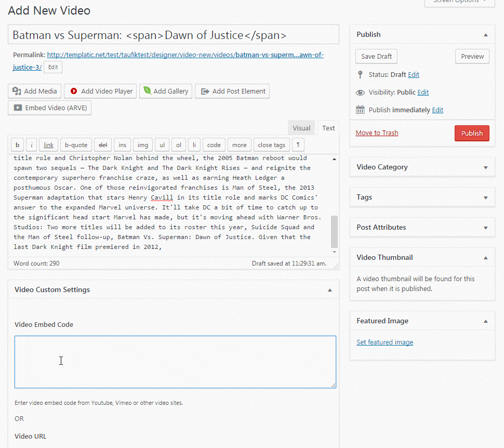The image size is (504, 448).
Task: Click the Add Media icon
Action: pyautogui.click(x=17, y=91)
